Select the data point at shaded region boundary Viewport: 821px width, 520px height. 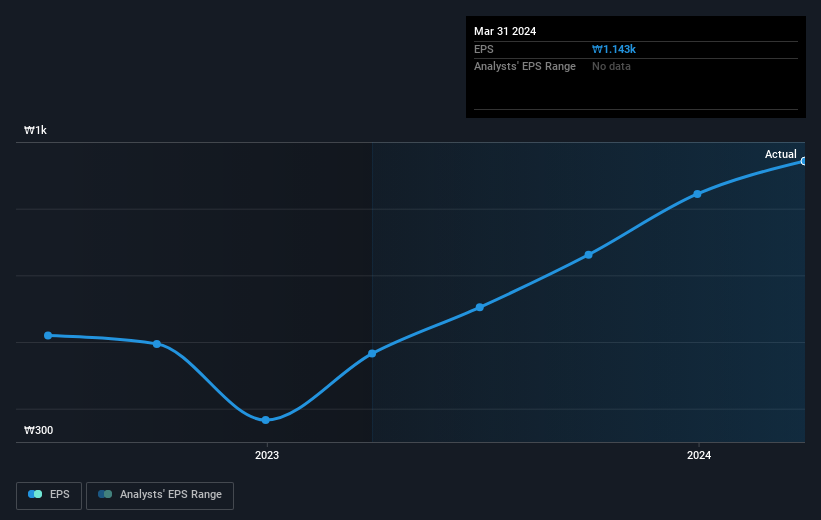[x=372, y=353]
